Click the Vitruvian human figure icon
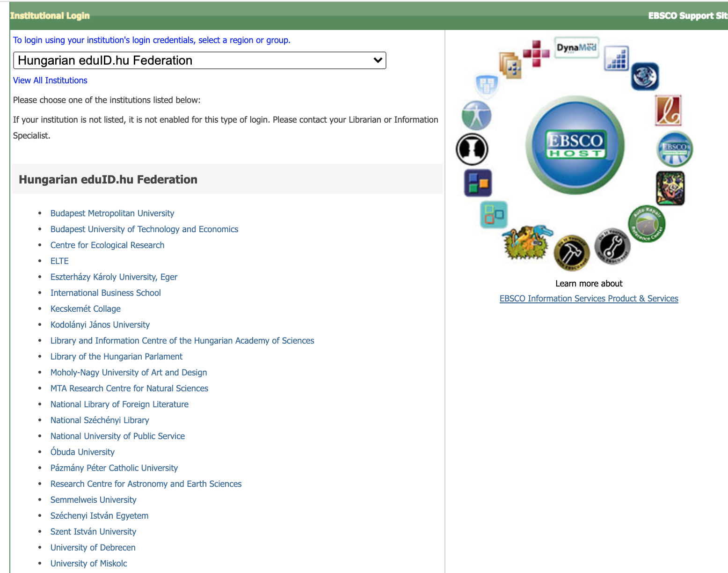Screen dimensions: 728x573 [x=476, y=116]
